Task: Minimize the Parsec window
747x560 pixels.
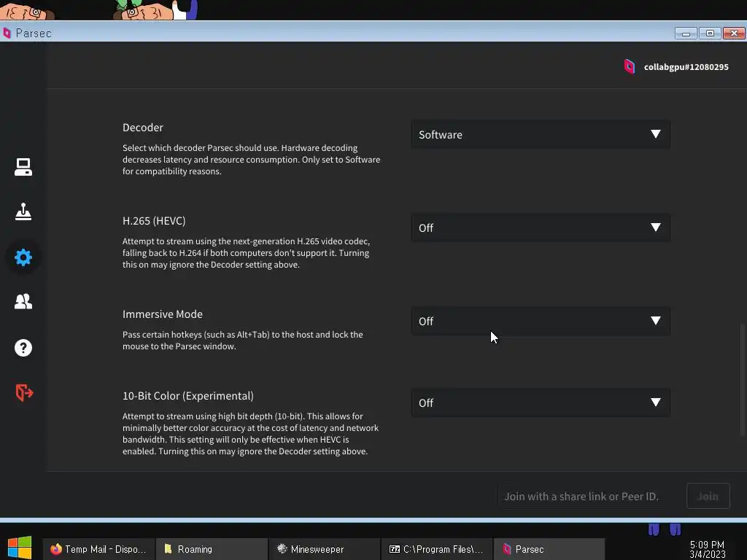Action: click(686, 34)
